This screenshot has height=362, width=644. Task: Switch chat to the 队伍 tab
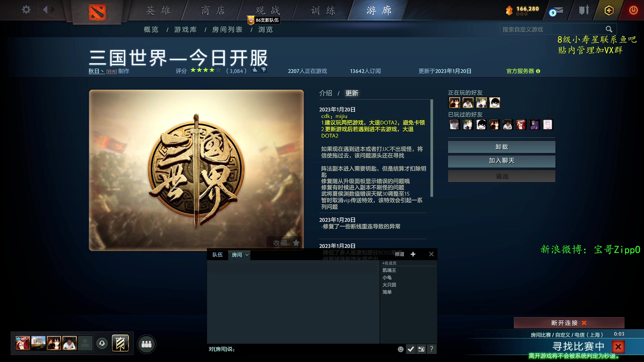pos(218,255)
